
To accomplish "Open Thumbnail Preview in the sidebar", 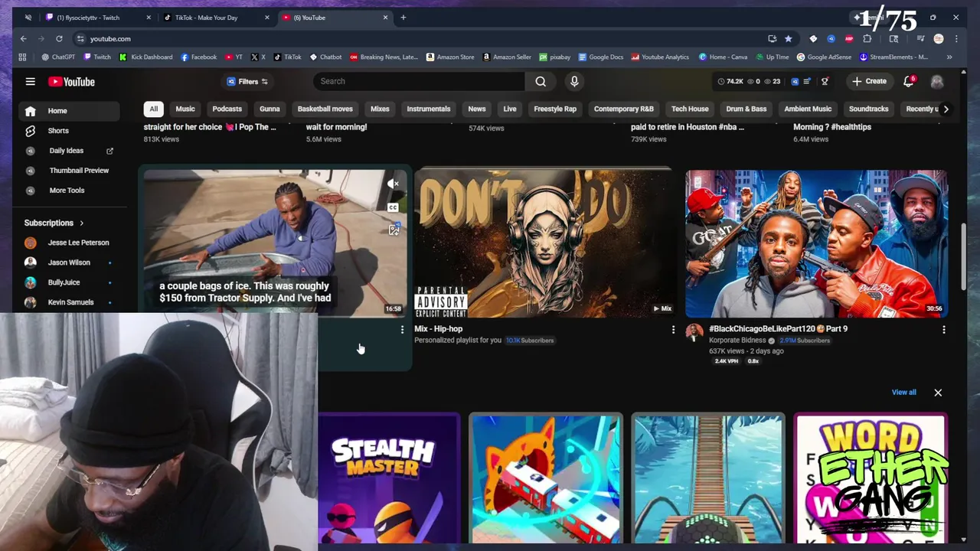I will point(69,171).
